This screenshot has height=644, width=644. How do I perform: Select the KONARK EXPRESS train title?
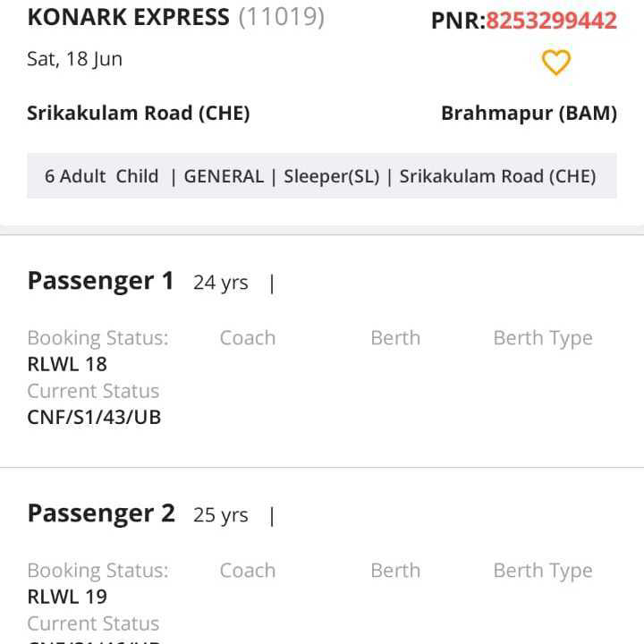point(128,17)
